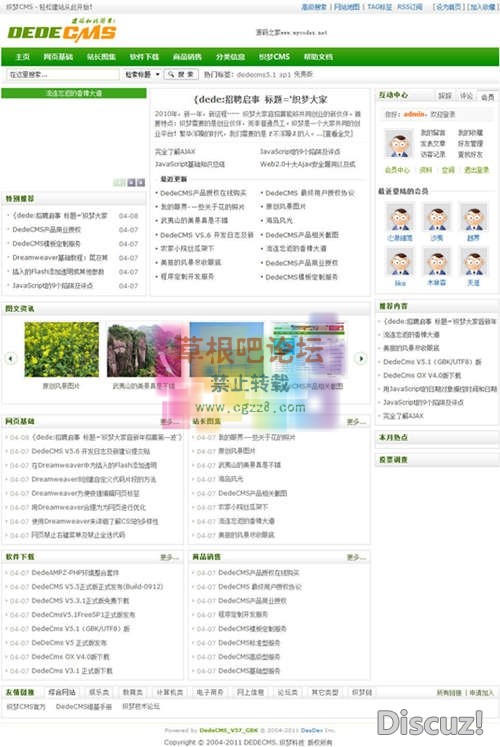The height and width of the screenshot is (747, 500).
Task: Open 会员中心 link under avatar
Action: tap(397, 170)
